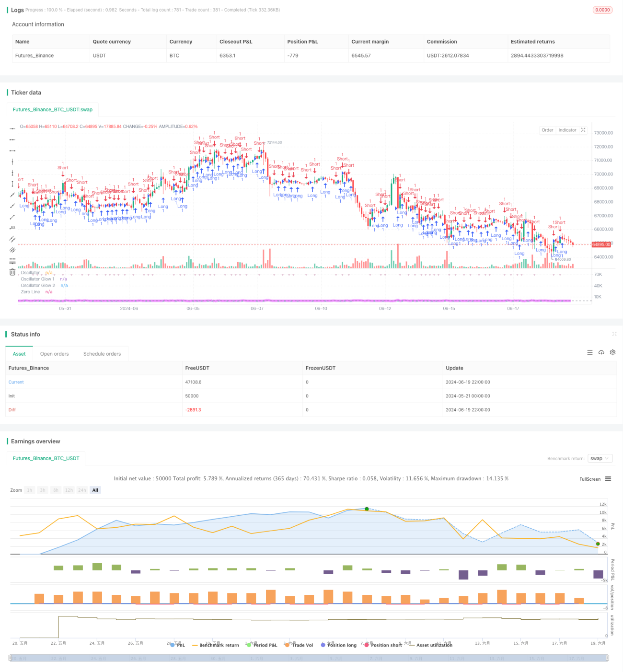Click the Current link in the asset table
623x672 pixels.
[16, 382]
